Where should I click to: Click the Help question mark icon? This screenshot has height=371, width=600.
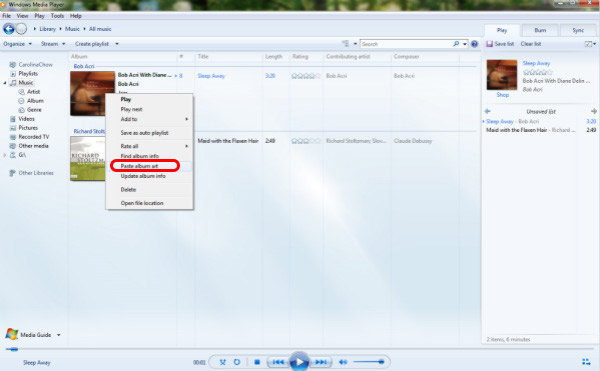tap(474, 44)
